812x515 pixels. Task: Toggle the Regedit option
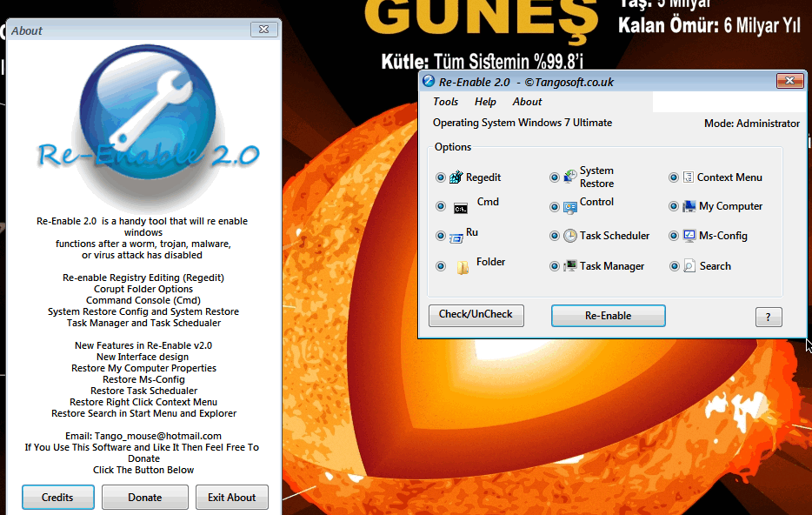click(440, 177)
